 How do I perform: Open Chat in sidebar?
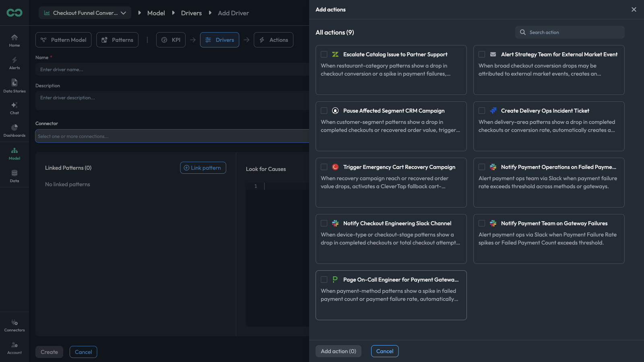point(14,108)
